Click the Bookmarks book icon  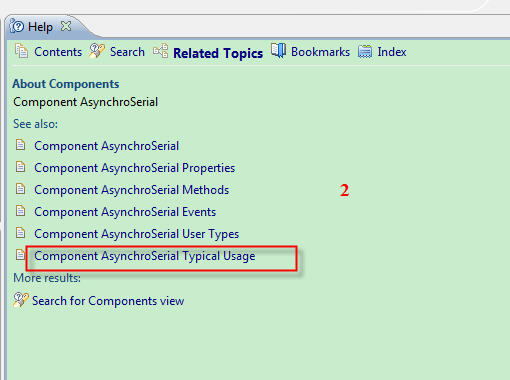[278, 51]
